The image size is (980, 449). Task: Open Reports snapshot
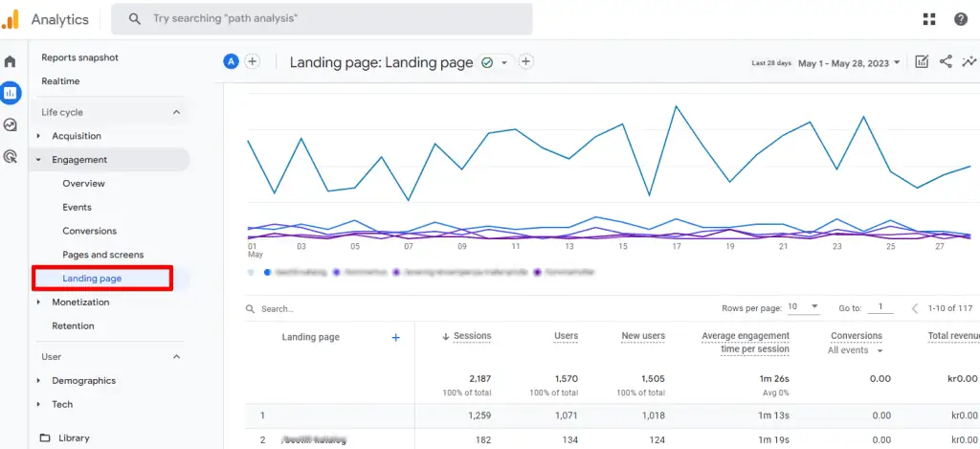[80, 57]
